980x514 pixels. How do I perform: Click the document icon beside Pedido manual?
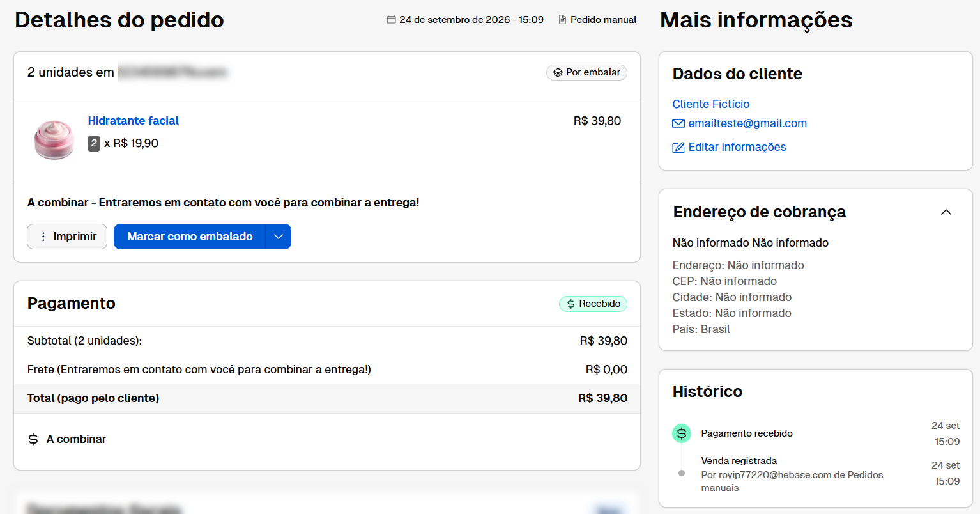click(562, 20)
